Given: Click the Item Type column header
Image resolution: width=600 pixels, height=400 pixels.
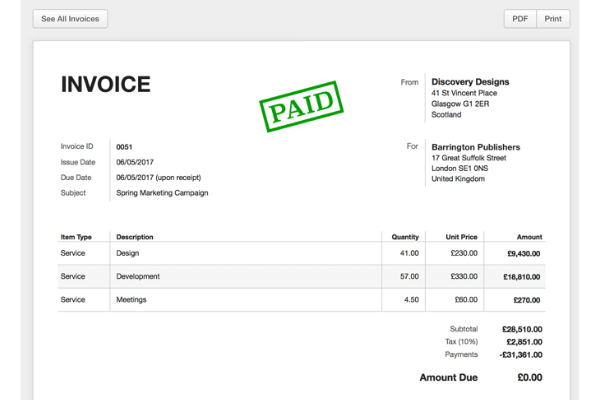Looking at the screenshot, I should coord(76,237).
